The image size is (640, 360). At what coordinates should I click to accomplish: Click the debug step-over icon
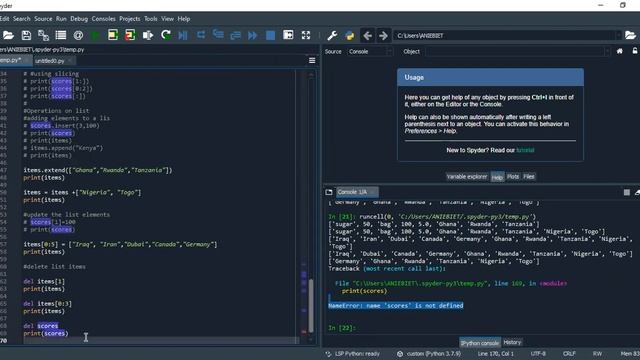201,36
